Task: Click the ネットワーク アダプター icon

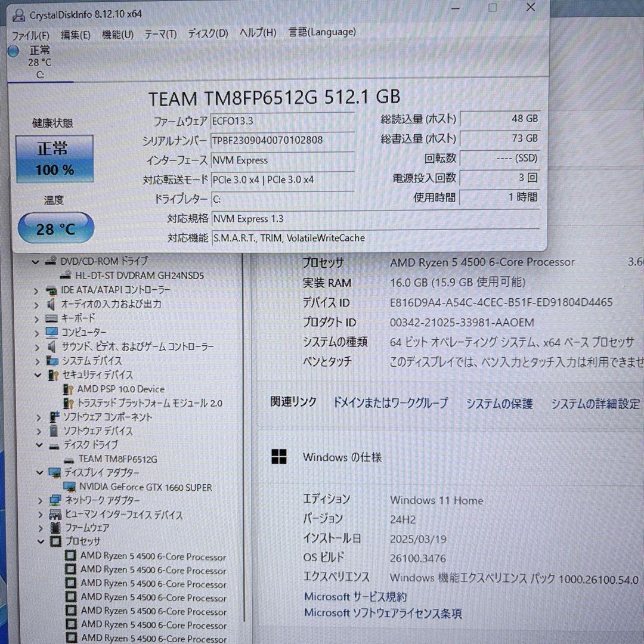Action: click(x=55, y=500)
